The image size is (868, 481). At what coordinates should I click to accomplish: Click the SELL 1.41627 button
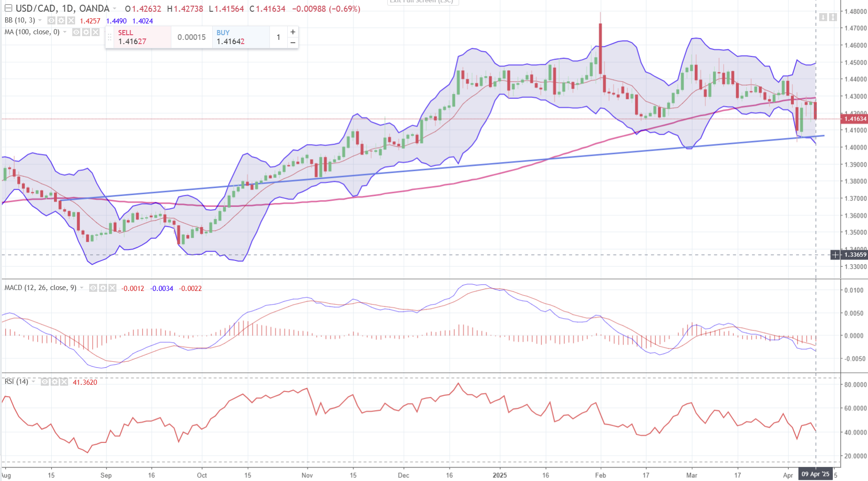point(142,37)
